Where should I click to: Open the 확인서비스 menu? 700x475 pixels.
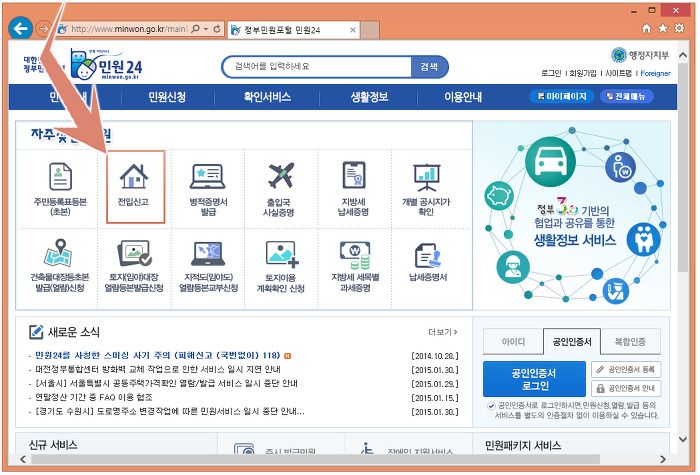[267, 97]
